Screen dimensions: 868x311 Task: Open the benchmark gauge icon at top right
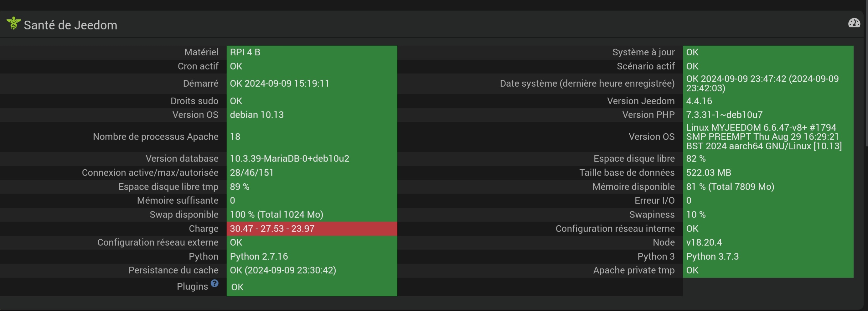point(854,23)
